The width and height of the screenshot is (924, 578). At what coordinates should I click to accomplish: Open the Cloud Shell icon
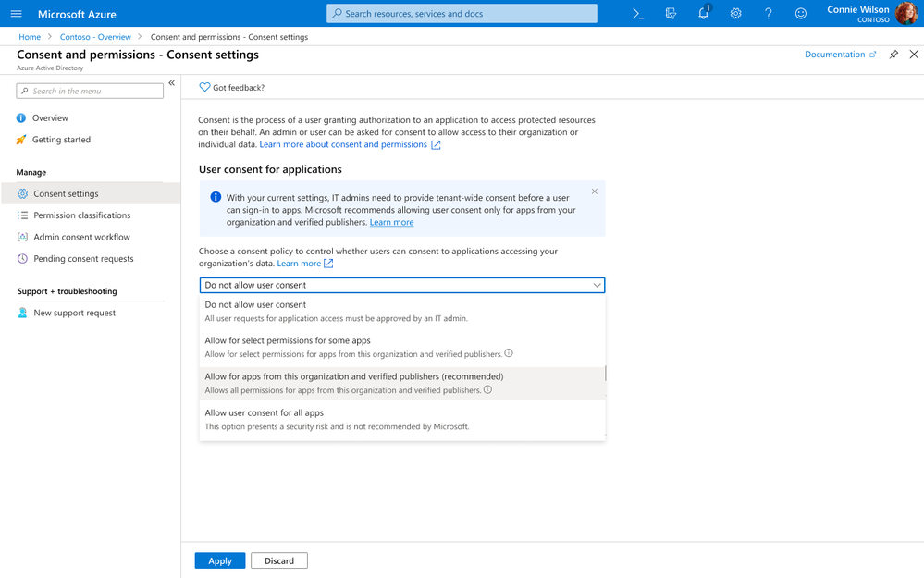(x=638, y=14)
